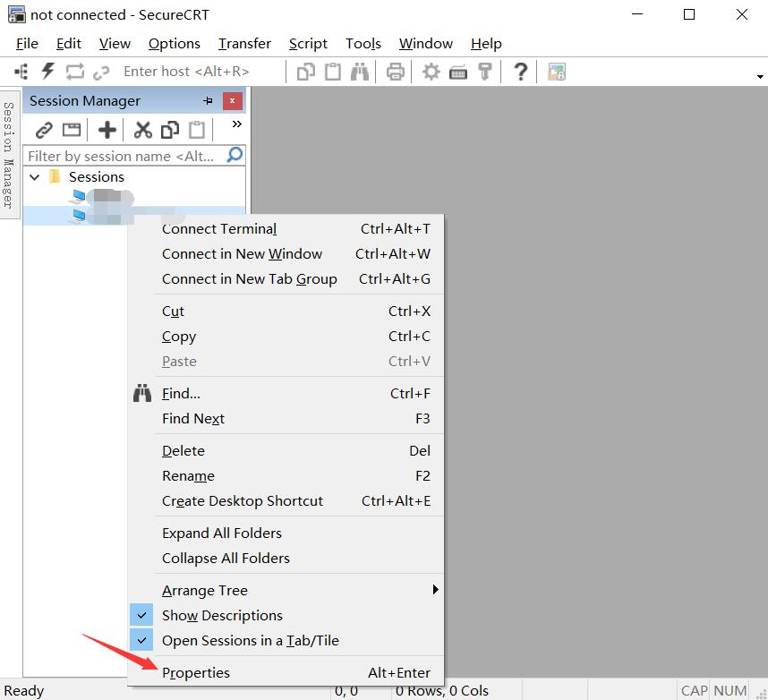
Task: Open the Options menu
Action: click(175, 44)
